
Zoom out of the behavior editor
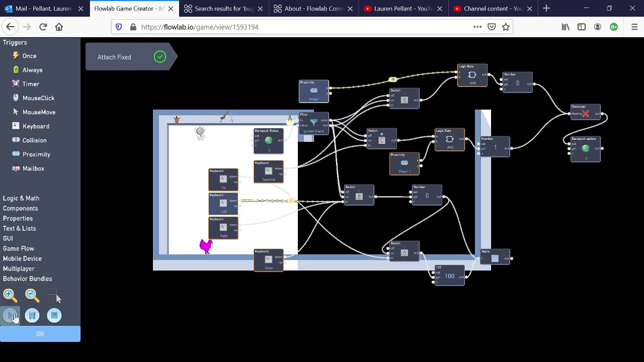tap(32, 295)
